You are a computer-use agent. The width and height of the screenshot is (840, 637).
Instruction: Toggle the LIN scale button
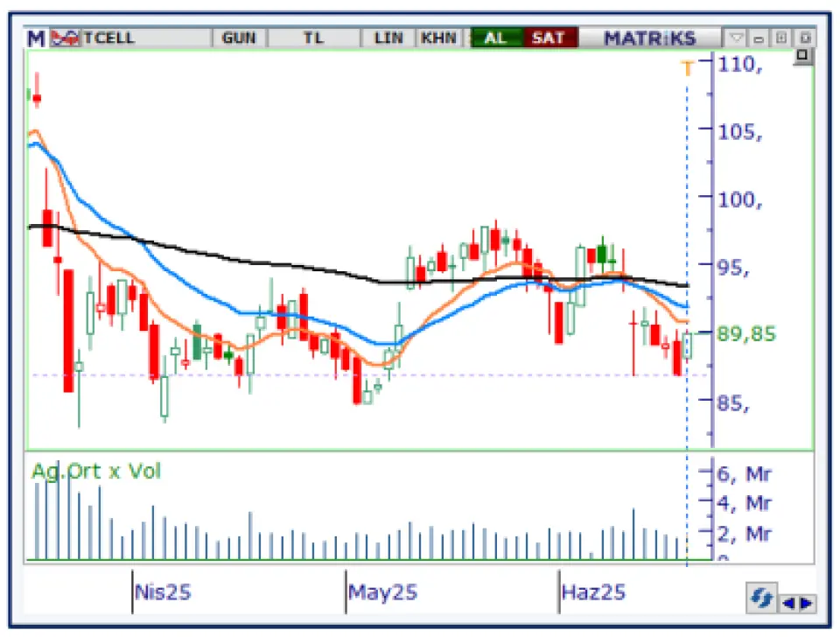click(388, 38)
